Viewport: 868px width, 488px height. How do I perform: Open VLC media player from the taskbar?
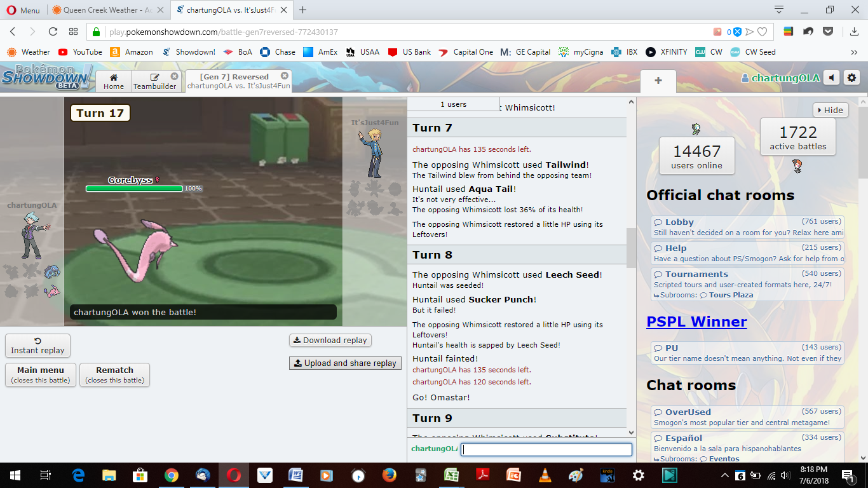(545, 475)
